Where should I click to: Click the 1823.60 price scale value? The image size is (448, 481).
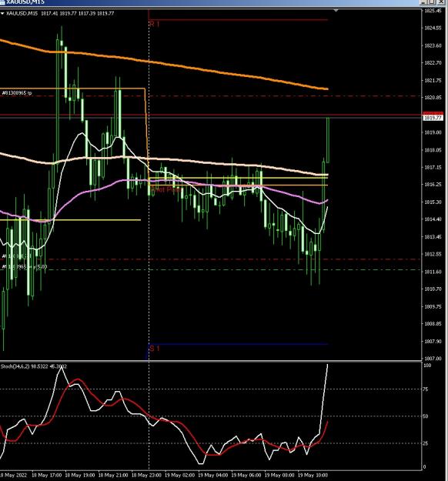point(433,45)
